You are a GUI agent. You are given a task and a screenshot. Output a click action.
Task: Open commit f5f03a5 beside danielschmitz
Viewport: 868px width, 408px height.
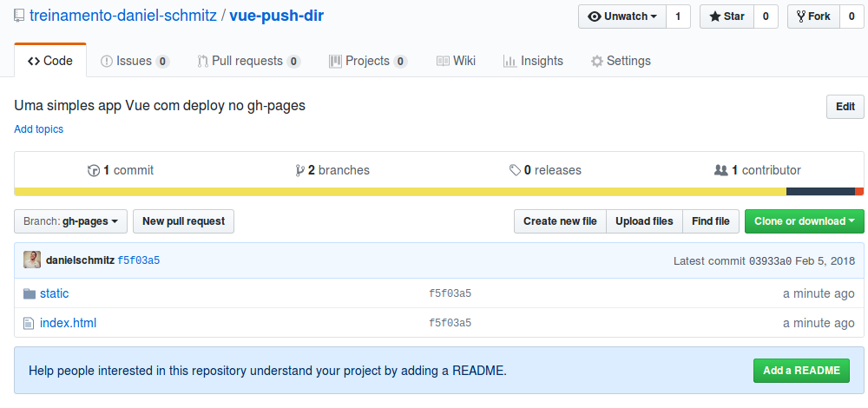pyautogui.click(x=139, y=260)
